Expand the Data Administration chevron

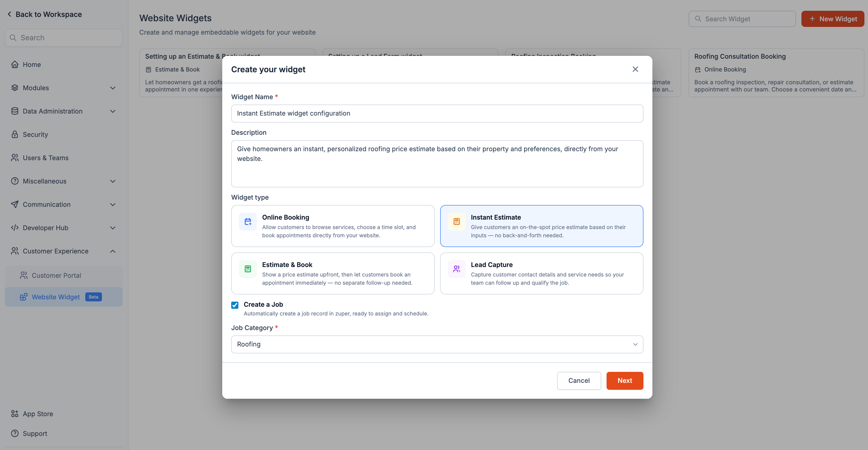(113, 111)
